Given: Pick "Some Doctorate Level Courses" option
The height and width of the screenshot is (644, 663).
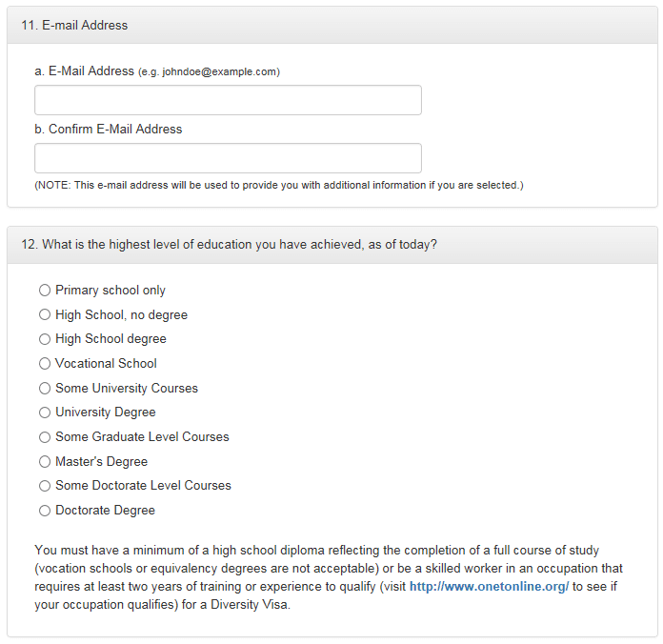Looking at the screenshot, I should (x=45, y=486).
